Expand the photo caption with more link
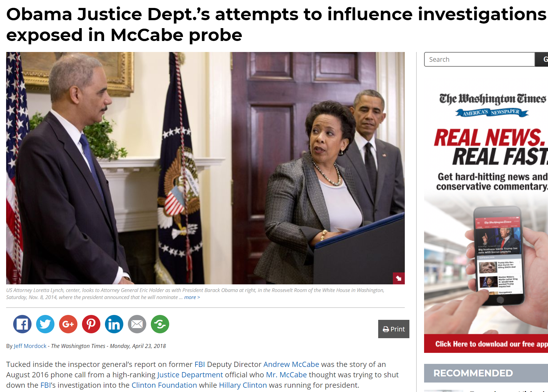This screenshot has width=548, height=392. tap(192, 297)
